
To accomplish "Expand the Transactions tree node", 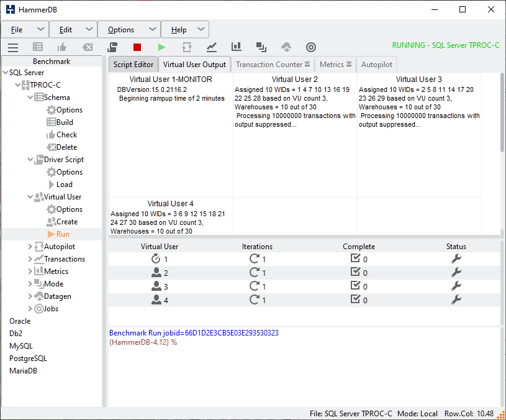I will [x=30, y=259].
